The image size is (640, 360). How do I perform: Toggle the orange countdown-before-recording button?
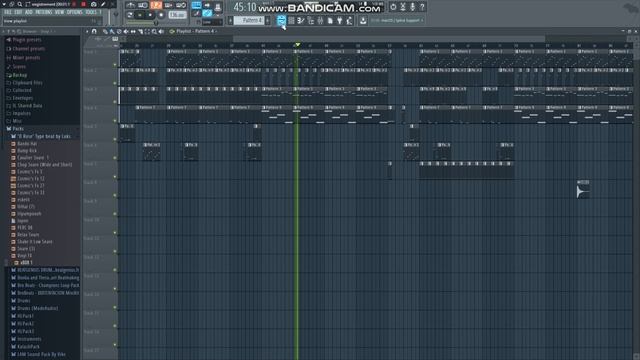156,5
